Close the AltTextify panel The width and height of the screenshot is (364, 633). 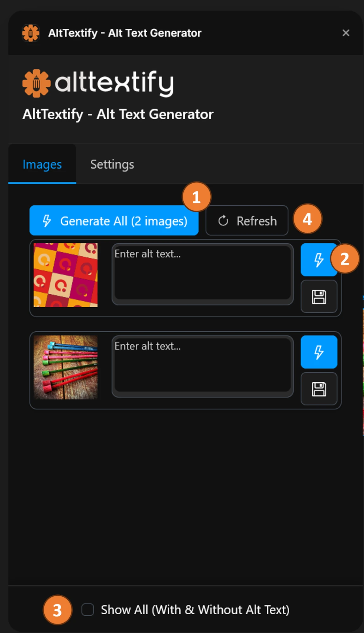[346, 33]
